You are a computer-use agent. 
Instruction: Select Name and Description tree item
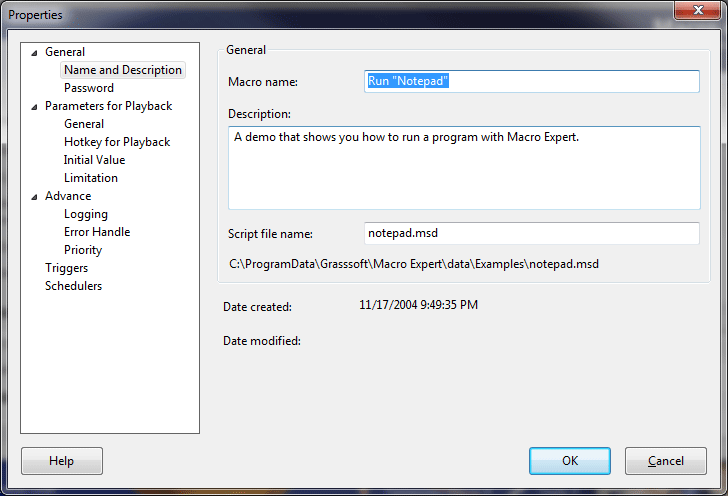[x=123, y=70]
